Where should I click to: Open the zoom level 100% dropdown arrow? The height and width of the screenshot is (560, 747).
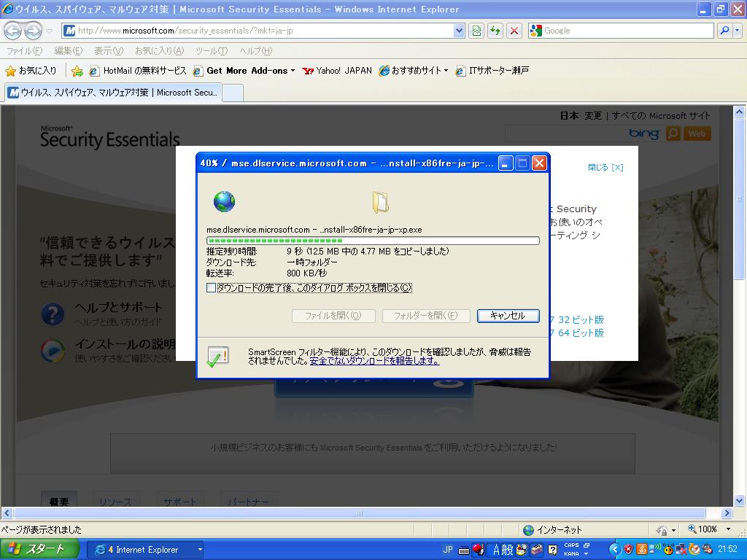click(x=729, y=529)
